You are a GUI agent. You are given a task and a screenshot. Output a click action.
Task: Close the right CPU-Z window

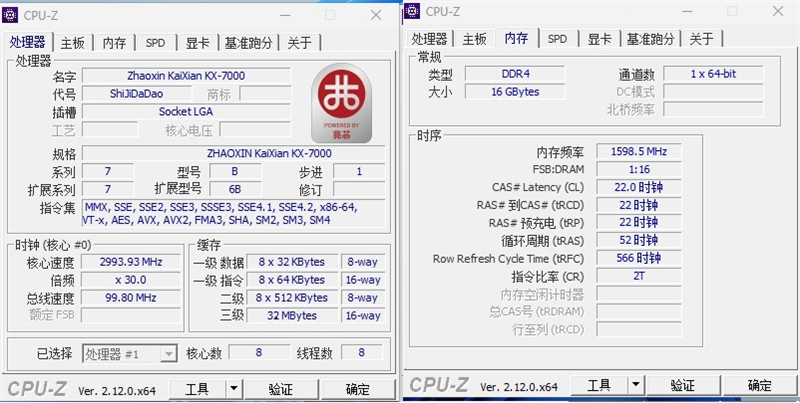[778, 11]
